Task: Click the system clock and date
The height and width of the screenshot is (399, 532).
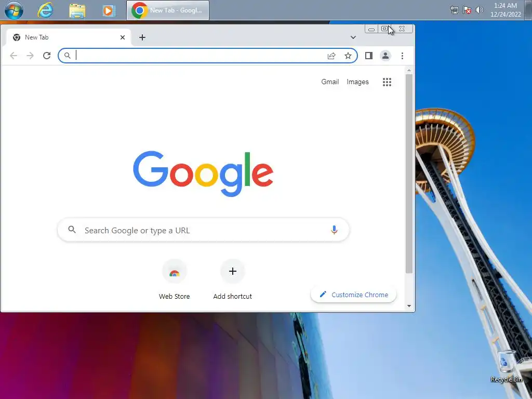Action: 506,10
